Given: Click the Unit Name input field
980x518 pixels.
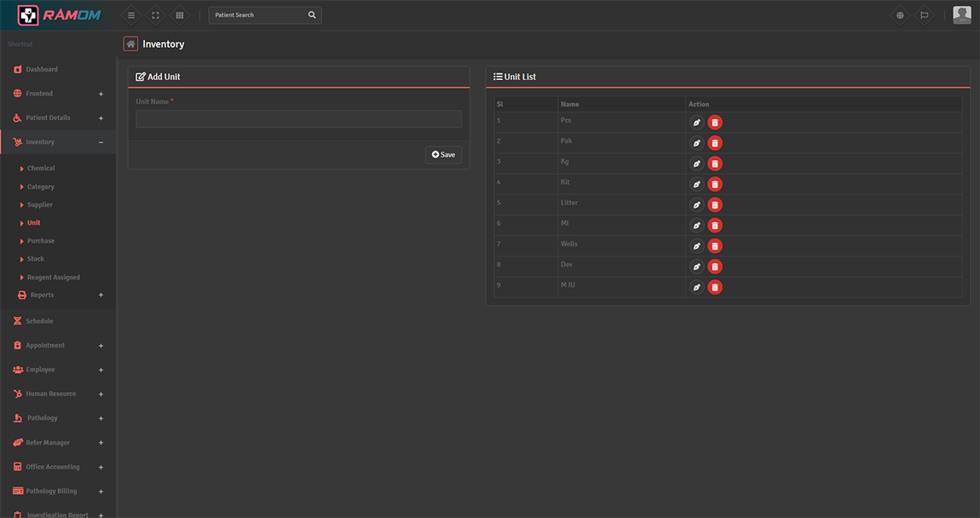Looking at the screenshot, I should pos(298,119).
